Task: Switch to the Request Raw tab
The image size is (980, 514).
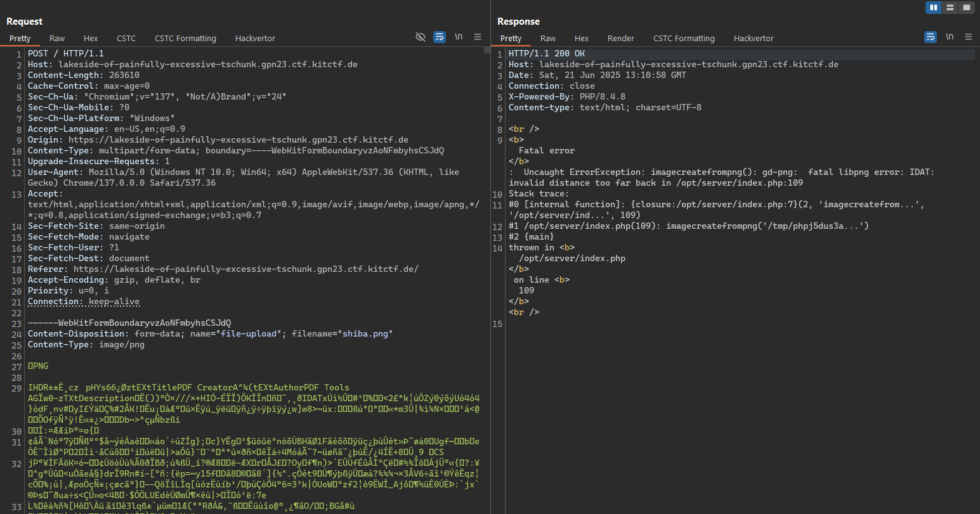Action: [x=57, y=38]
